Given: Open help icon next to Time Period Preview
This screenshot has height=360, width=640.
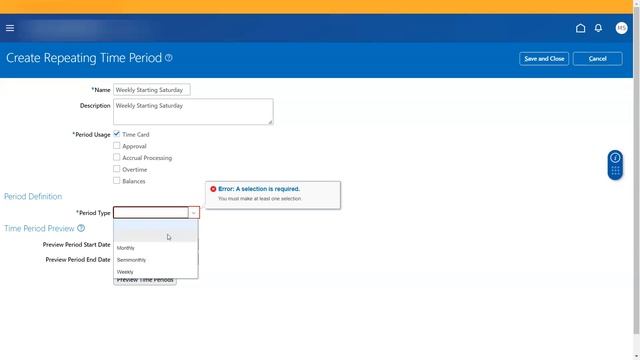Looking at the screenshot, I should point(81,228).
